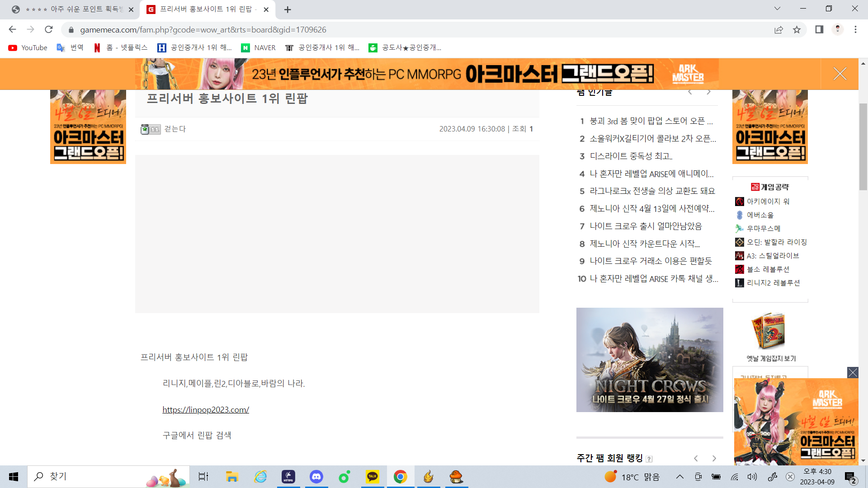Click the browser forward arrow
This screenshot has height=488, width=868.
(30, 29)
